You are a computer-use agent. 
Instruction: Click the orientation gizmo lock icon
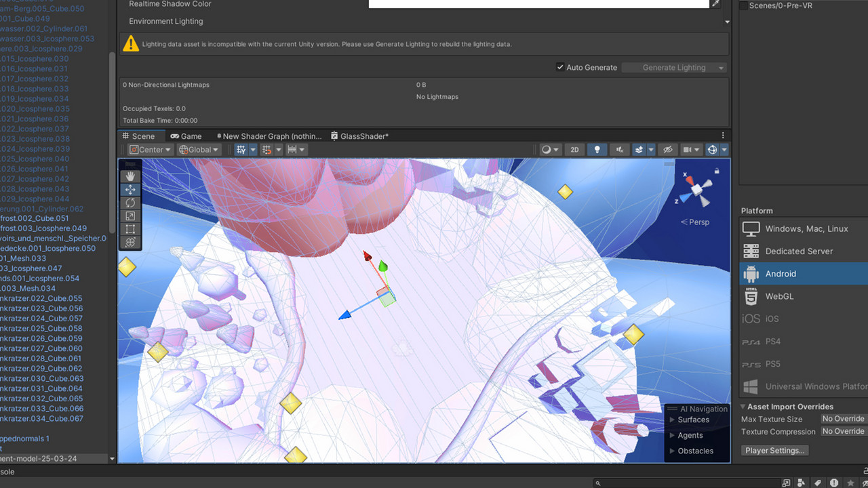(x=717, y=171)
